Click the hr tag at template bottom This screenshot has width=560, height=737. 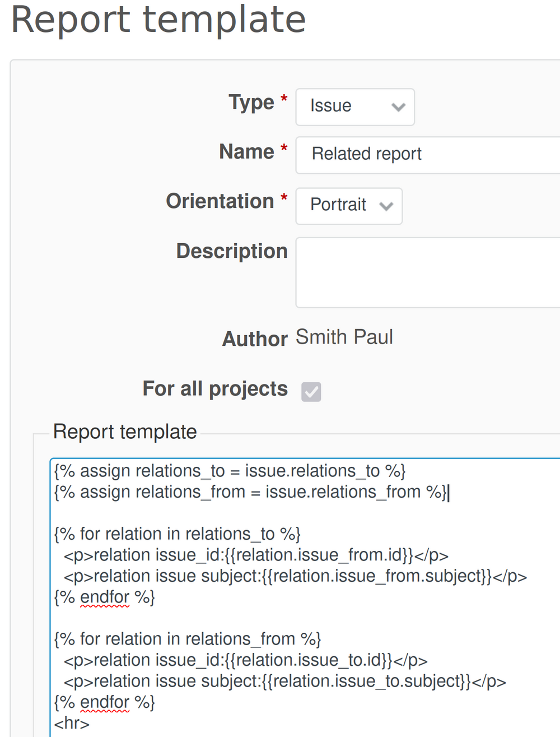point(71,722)
